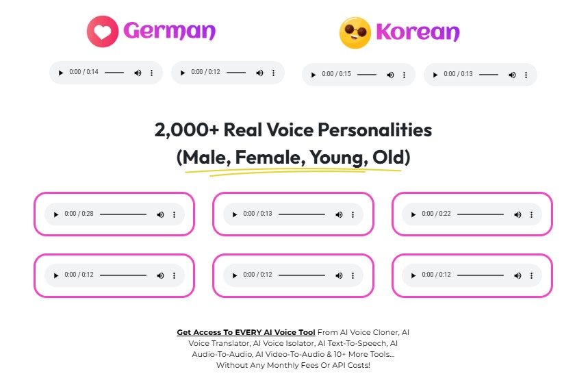This screenshot has width=588, height=387.
Task: Open more options on the 0:22 player
Action: tap(531, 214)
